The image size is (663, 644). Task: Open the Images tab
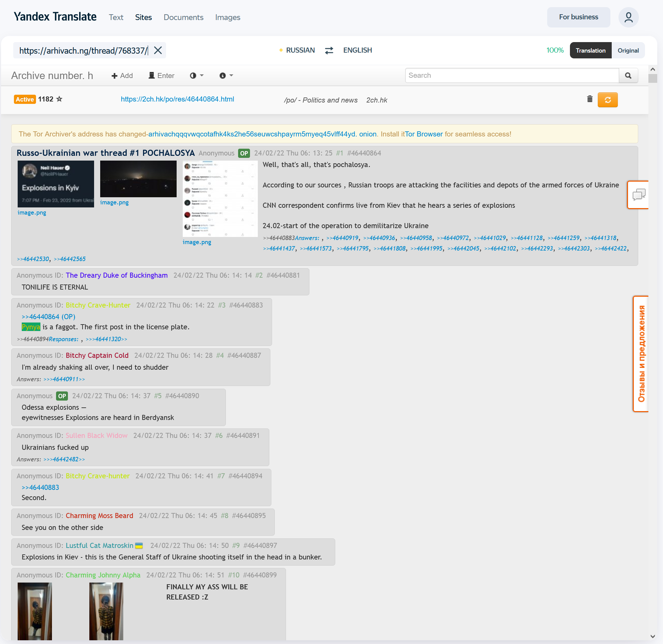[228, 17]
